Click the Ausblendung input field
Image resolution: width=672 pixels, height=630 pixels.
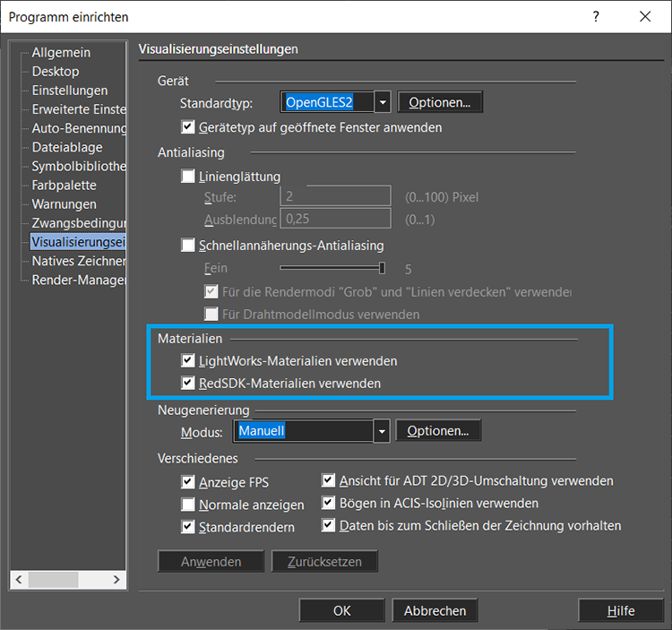click(x=336, y=219)
